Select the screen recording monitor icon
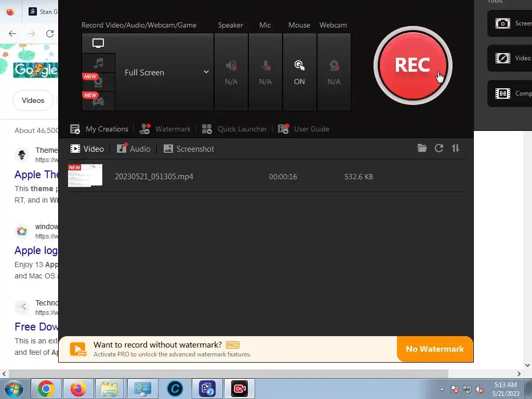 (98, 43)
